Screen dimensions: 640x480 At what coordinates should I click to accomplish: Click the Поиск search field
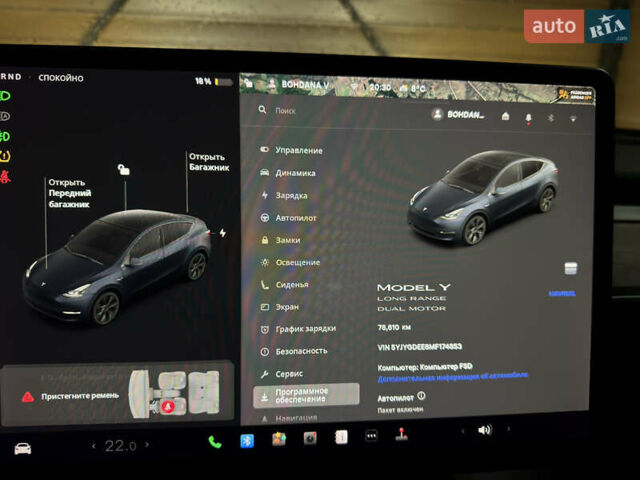[285, 111]
